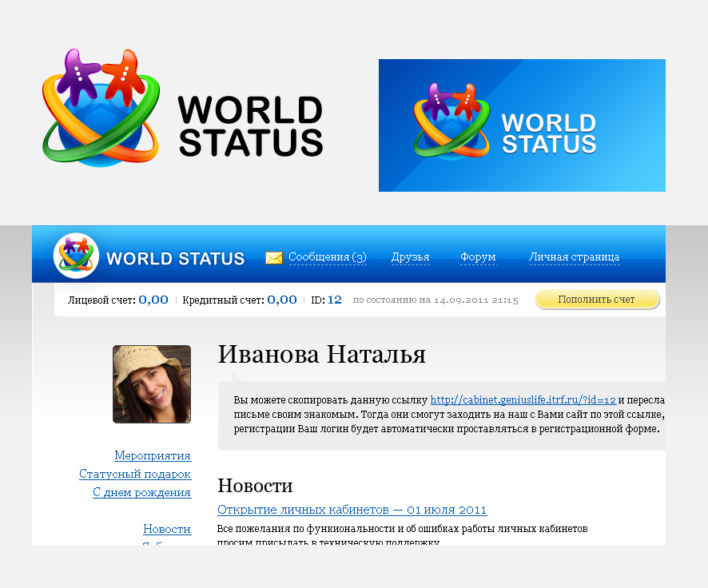Click the round World Status header logo
Screen dimensions: 708x588
(x=76, y=256)
